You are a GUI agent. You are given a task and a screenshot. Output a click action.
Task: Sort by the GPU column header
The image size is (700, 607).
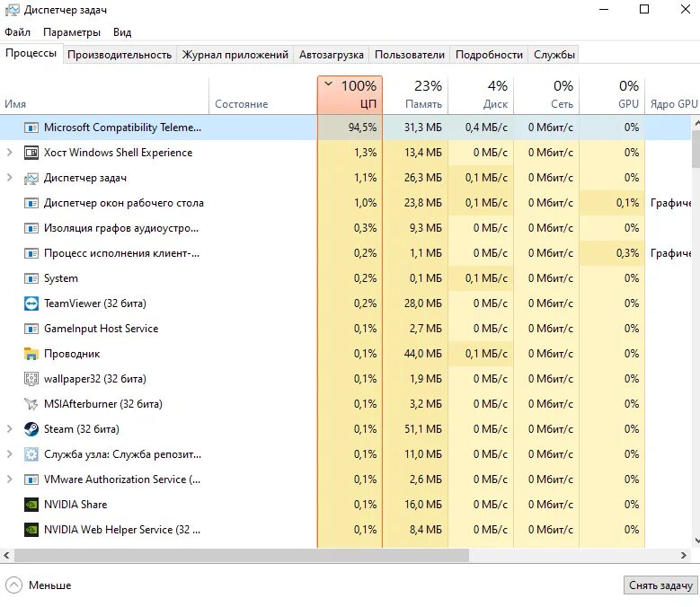[x=612, y=94]
